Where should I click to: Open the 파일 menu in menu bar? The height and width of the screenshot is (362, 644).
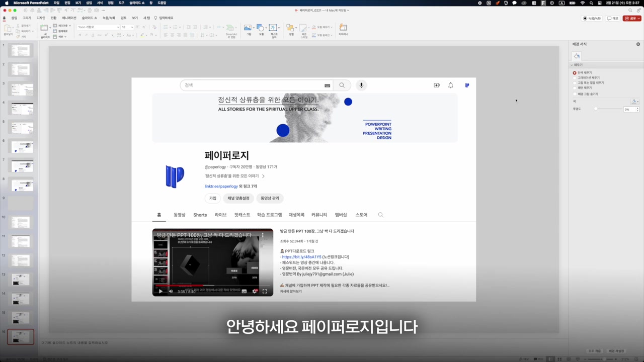56,3
